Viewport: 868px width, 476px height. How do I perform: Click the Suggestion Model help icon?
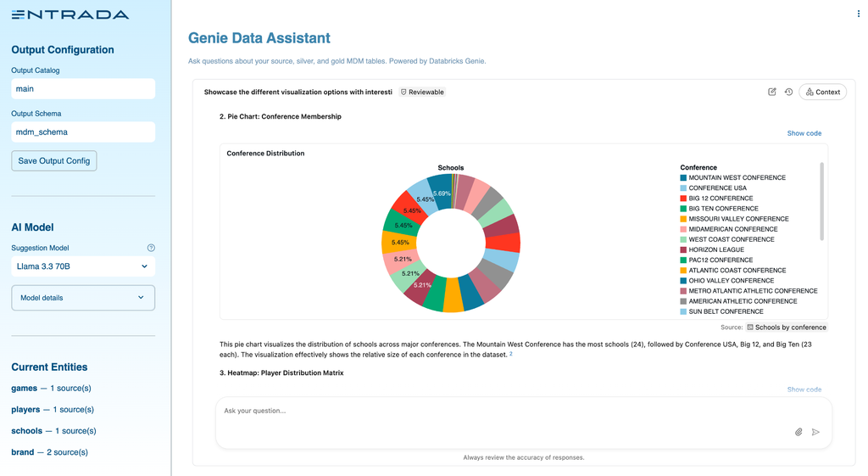tap(151, 248)
